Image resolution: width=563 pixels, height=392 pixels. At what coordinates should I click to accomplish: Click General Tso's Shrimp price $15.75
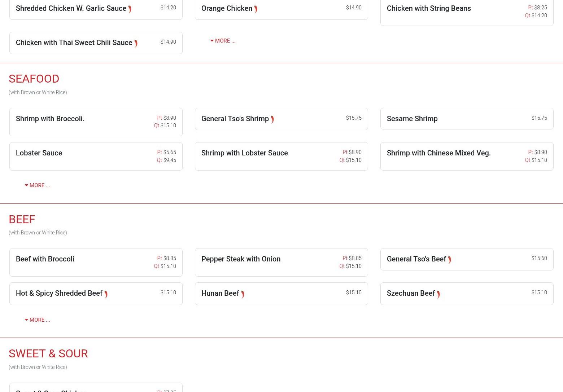pos(354,118)
